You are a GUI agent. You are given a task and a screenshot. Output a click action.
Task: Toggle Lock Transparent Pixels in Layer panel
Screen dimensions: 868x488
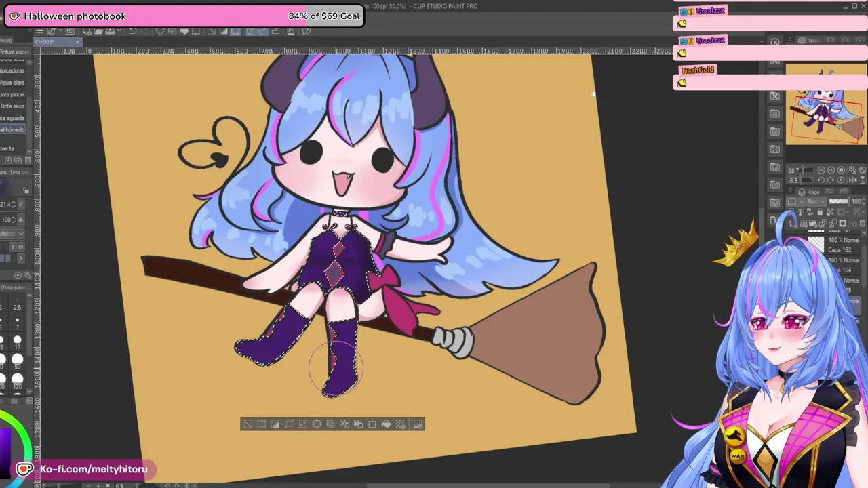pyautogui.click(x=830, y=211)
